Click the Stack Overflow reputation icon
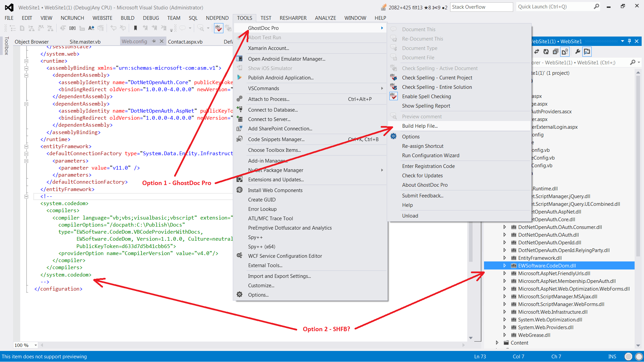Image resolution: width=644 pixels, height=362 pixels. pyautogui.click(x=384, y=7)
